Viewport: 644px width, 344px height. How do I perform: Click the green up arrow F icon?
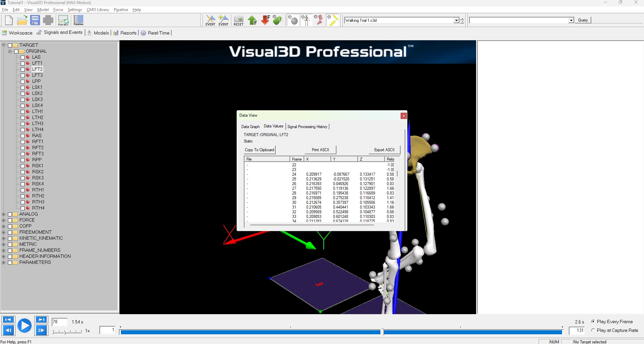[x=252, y=20]
